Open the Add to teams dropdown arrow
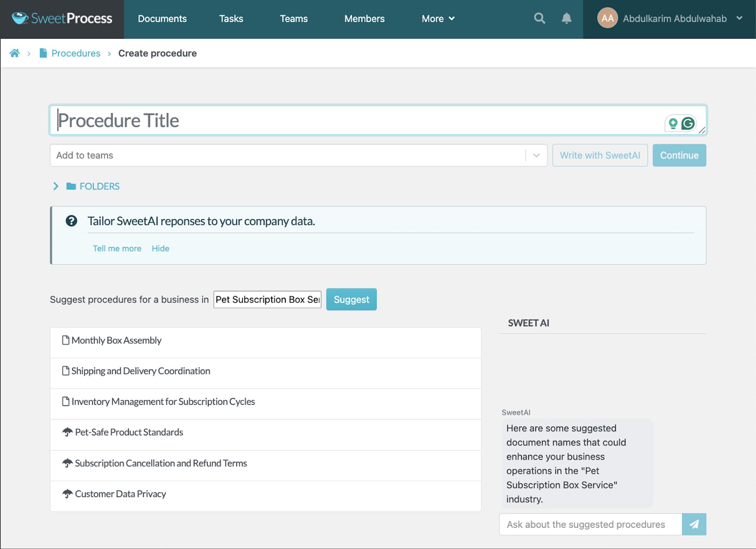 pyautogui.click(x=536, y=155)
